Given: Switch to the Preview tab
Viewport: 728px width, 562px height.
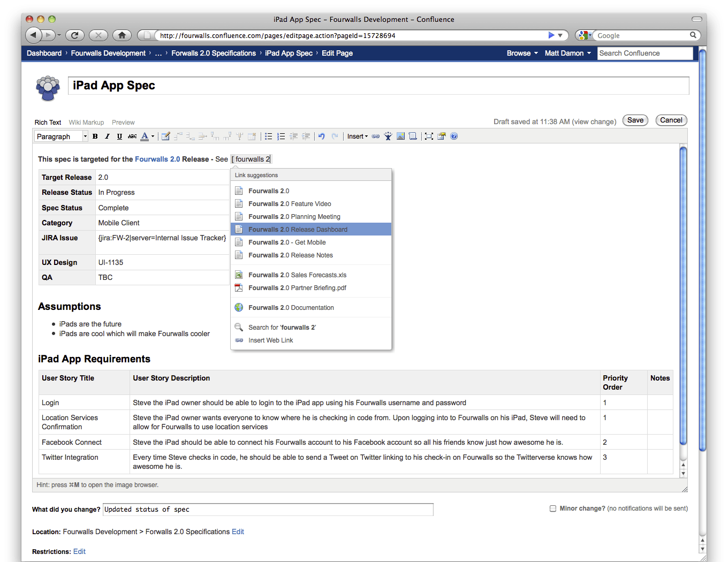Looking at the screenshot, I should pos(123,123).
